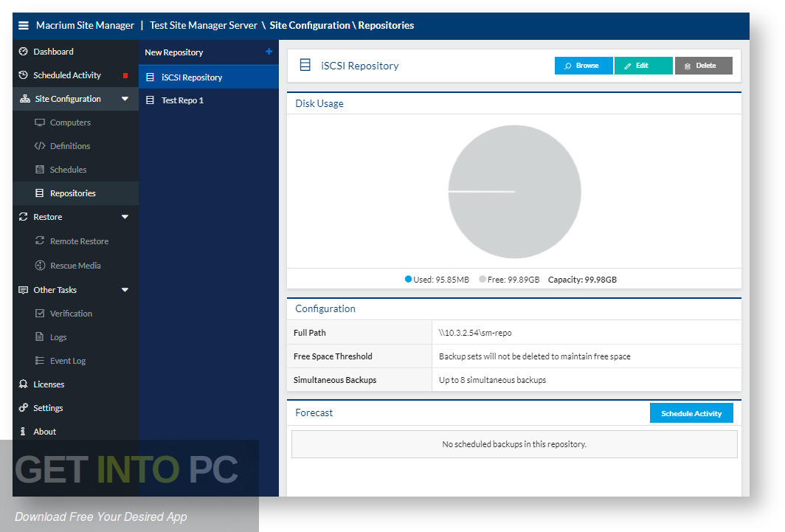
Task: Select iSCSI Repository in the list
Action: coord(208,77)
